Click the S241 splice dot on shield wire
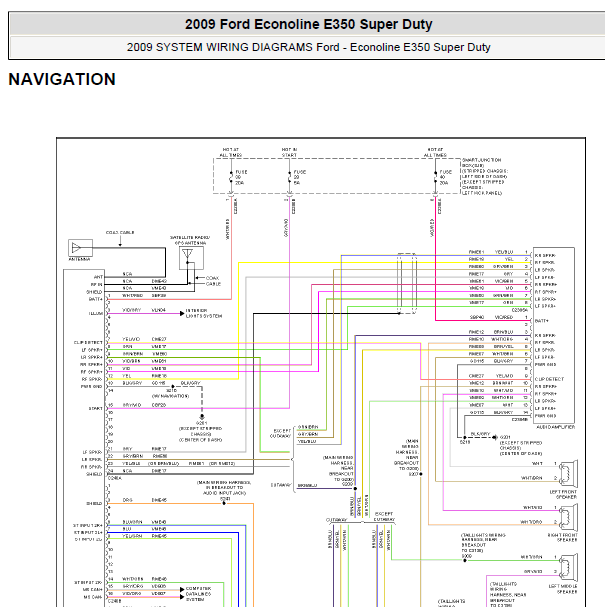This screenshot has height=607, width=605. click(224, 503)
